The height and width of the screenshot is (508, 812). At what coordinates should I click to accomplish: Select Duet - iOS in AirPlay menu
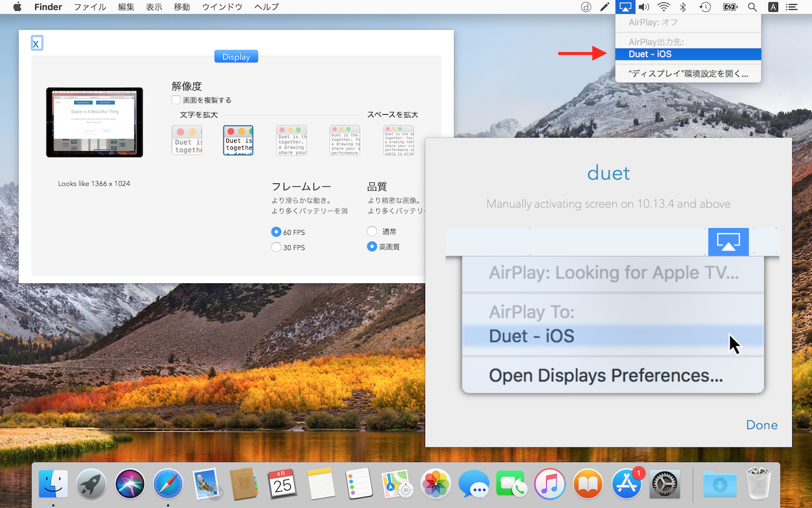coord(688,54)
